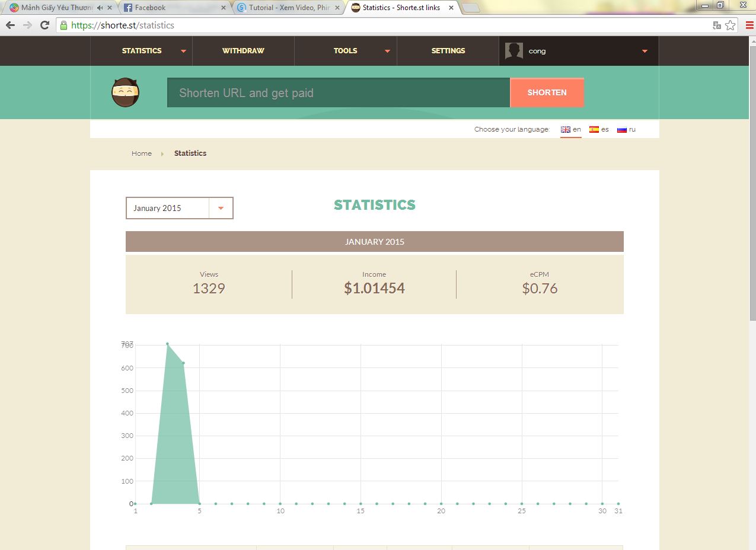
Task: Open the January 2015 month dropdown
Action: (x=180, y=208)
